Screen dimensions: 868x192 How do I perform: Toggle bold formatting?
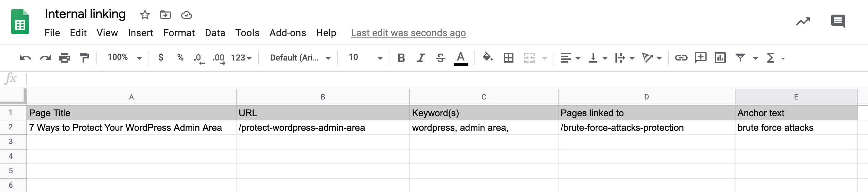[x=401, y=58]
